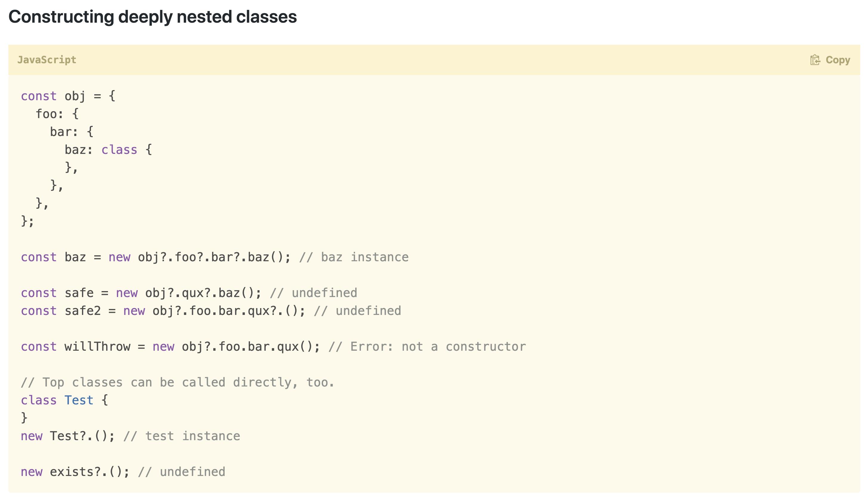The height and width of the screenshot is (501, 868).
Task: Click the bar: property line
Action: pos(72,132)
